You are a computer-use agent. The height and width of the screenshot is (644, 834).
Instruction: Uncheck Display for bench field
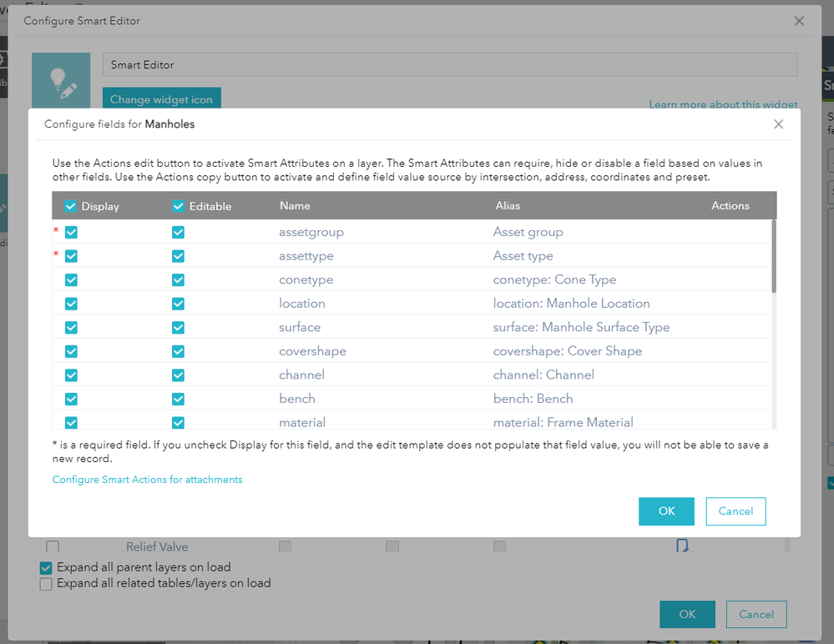coord(71,399)
